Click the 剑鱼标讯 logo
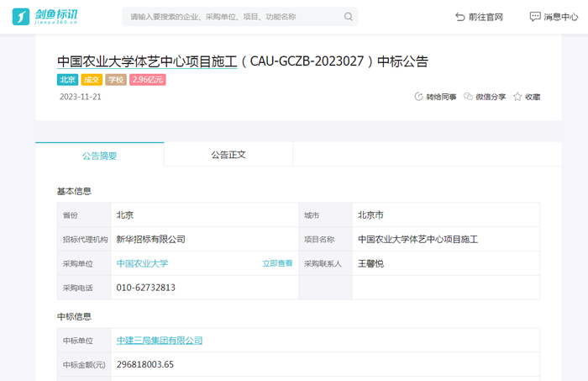The image size is (588, 381). point(45,17)
